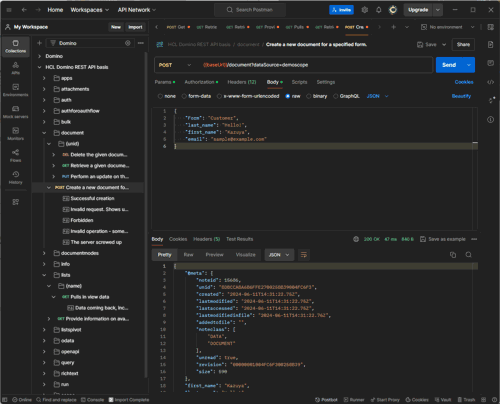The height and width of the screenshot is (404, 500).
Task: Open the Workspaces dropdown menu
Action: [90, 10]
